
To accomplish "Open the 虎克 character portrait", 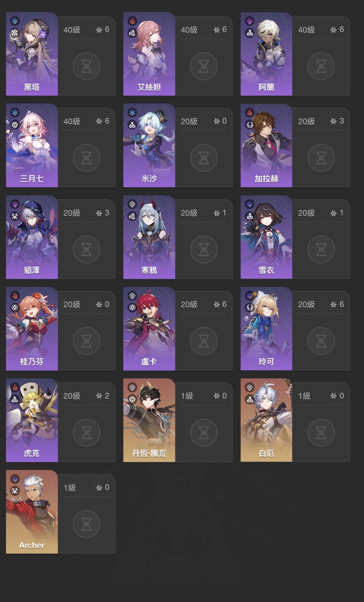I will (x=32, y=420).
